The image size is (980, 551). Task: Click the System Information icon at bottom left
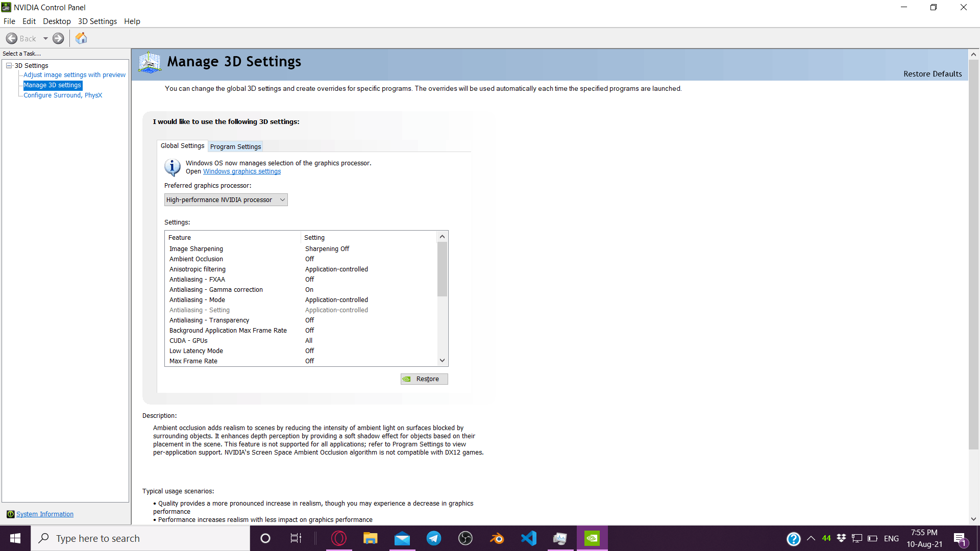[11, 514]
